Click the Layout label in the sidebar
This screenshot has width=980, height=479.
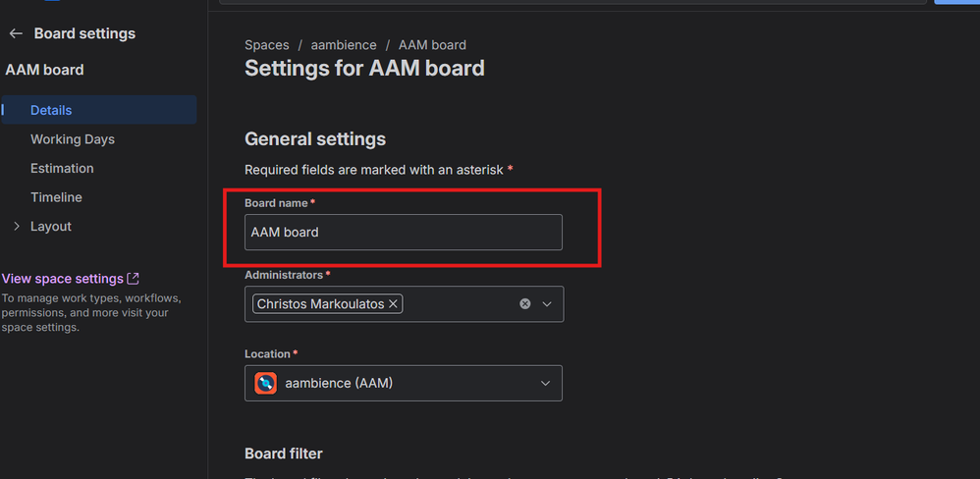click(51, 227)
